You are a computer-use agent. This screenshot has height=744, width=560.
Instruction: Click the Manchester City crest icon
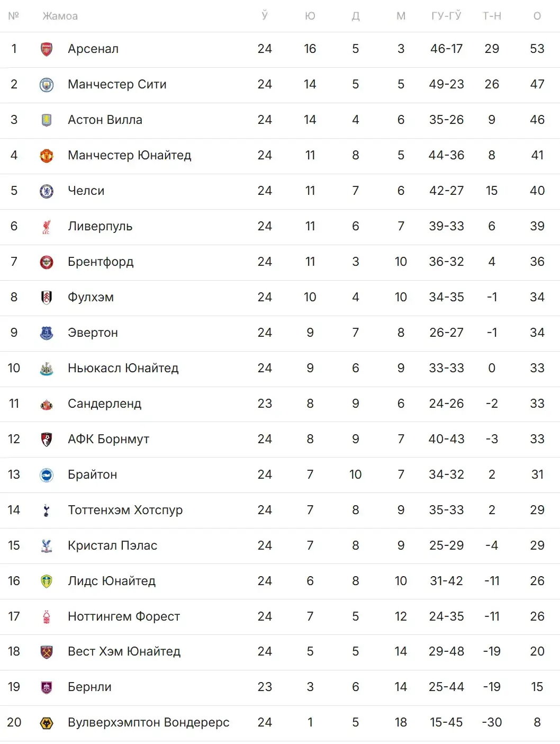(47, 85)
